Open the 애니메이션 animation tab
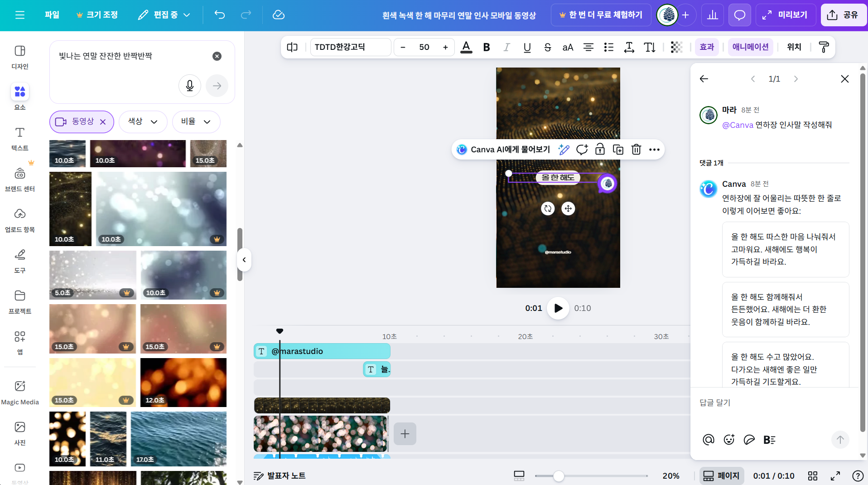868x485 pixels. (x=750, y=47)
